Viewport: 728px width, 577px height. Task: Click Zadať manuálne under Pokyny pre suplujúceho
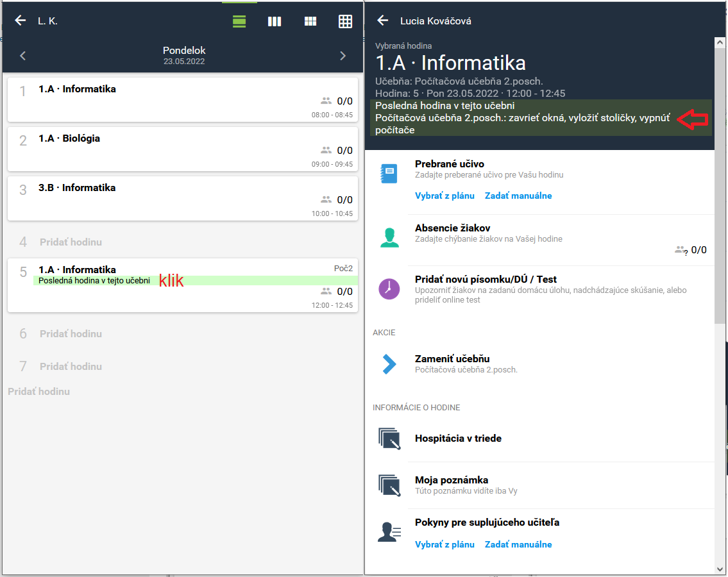[x=518, y=544]
